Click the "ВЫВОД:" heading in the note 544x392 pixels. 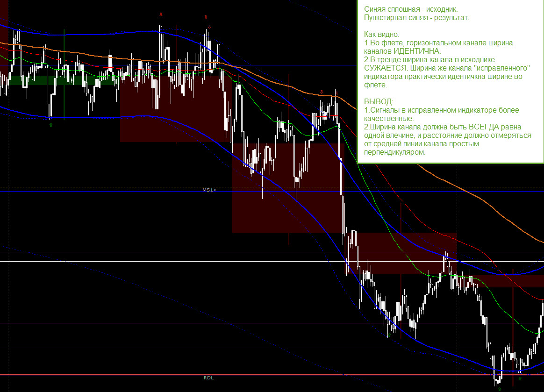pyautogui.click(x=379, y=102)
